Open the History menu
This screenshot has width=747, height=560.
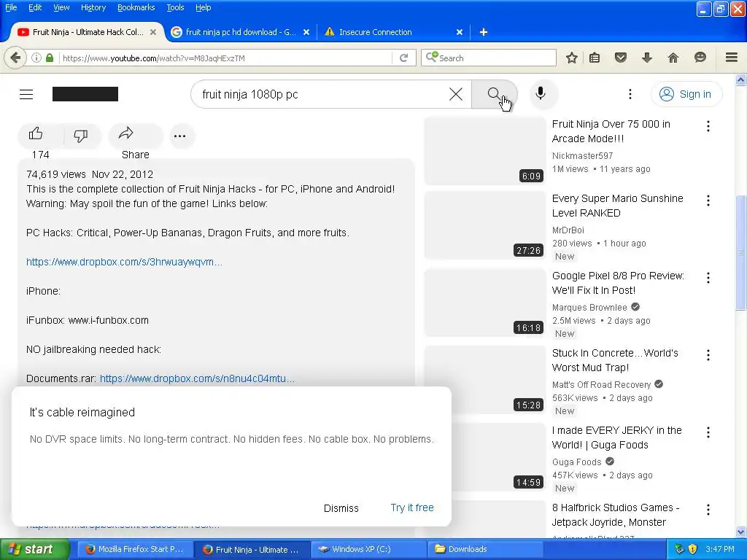pyautogui.click(x=93, y=7)
